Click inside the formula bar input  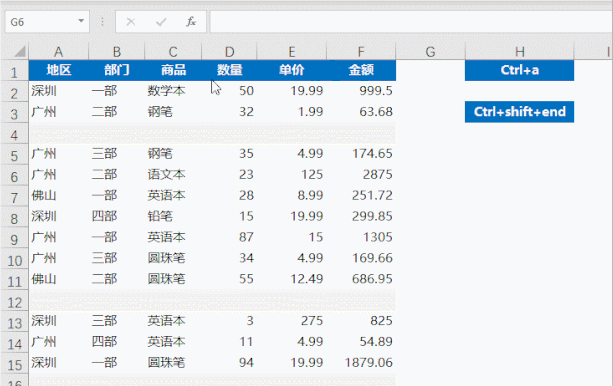coord(411,22)
